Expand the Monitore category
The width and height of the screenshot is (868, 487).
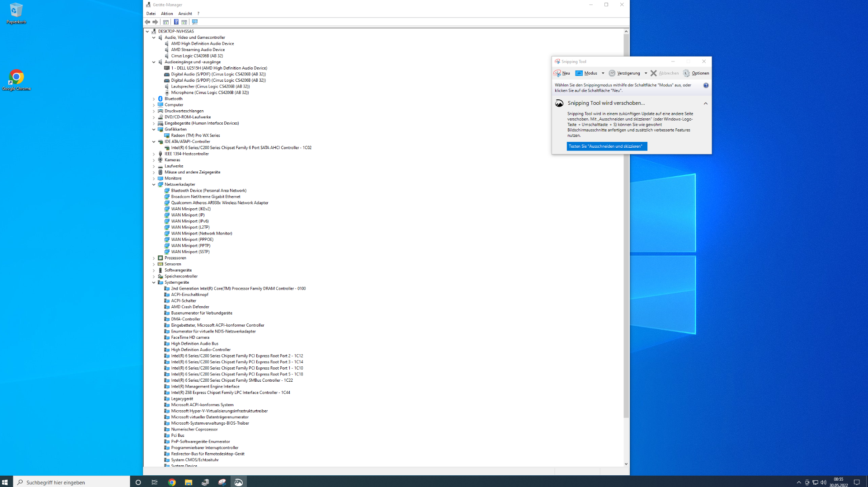pyautogui.click(x=154, y=179)
